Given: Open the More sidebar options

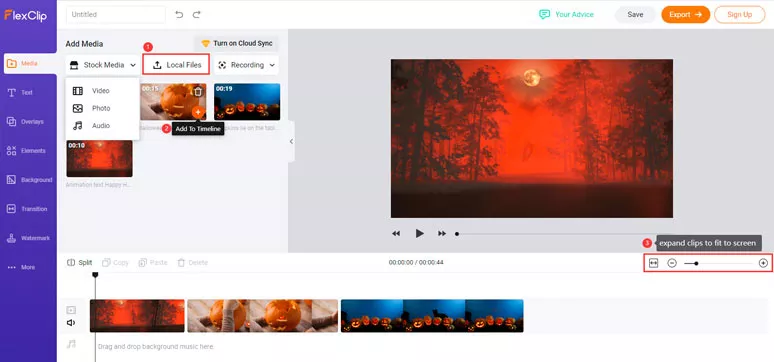Looking at the screenshot, I should pyautogui.click(x=21, y=267).
